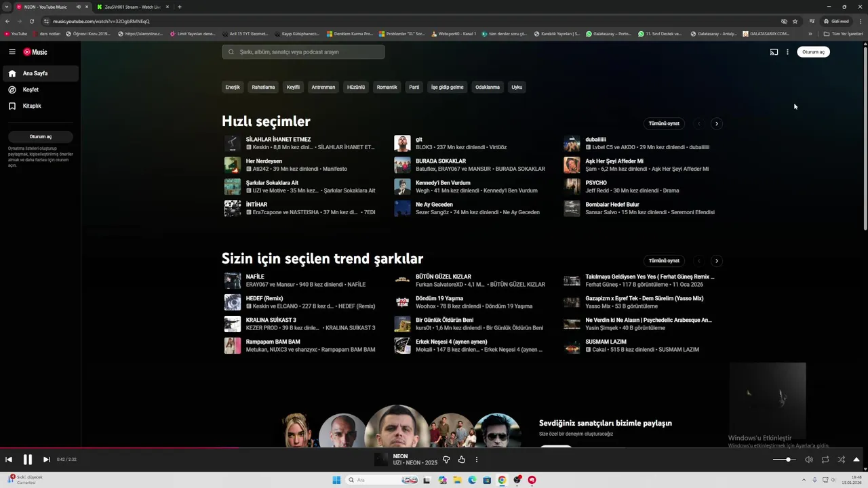Open the Keşfet page from the sidebar

(40, 89)
